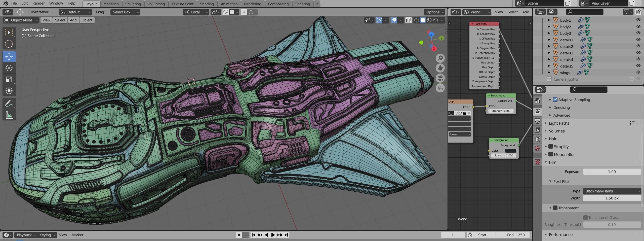The image size is (644, 241).
Task: Enable the Motion Blur checkbox
Action: [551, 154]
